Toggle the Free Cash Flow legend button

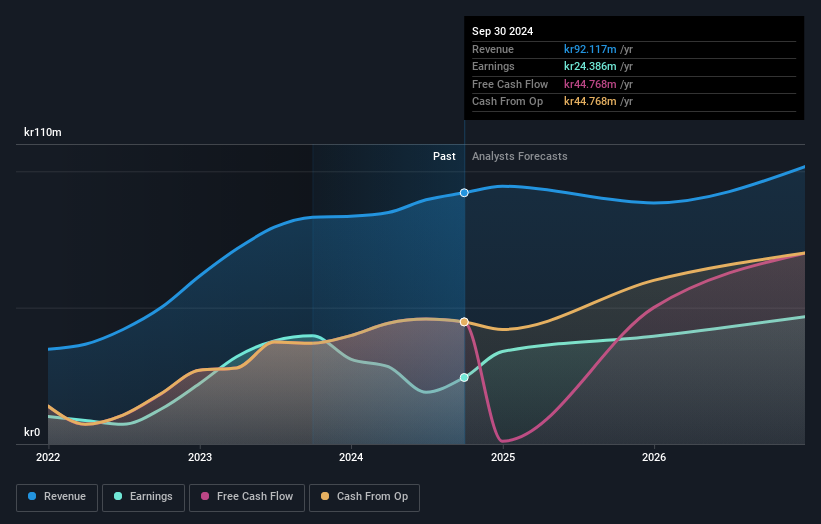coord(247,497)
